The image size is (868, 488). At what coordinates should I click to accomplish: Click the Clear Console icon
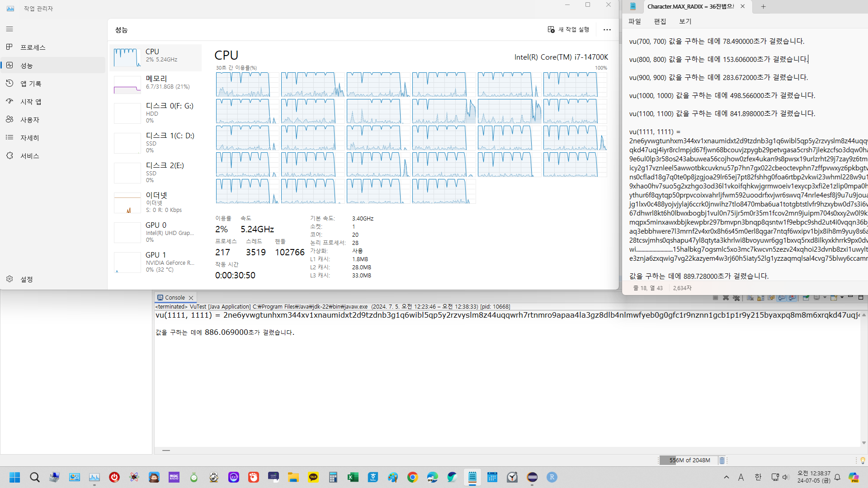(750, 298)
